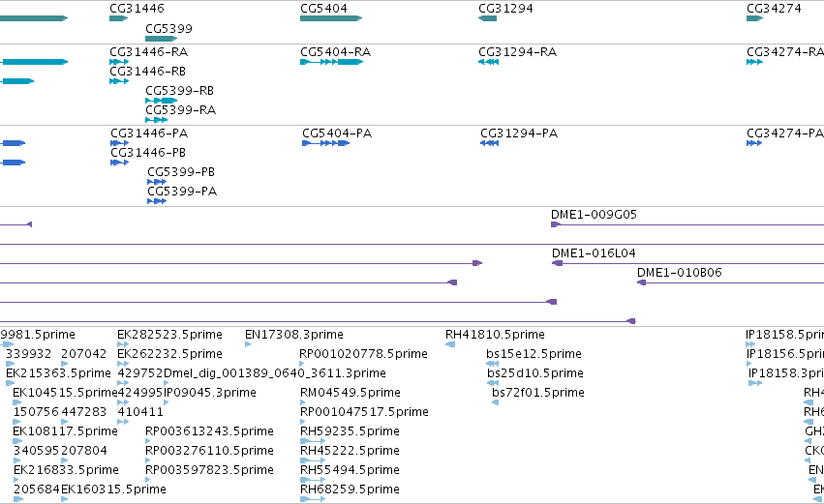This screenshot has height=504, width=824.
Task: Open the 410411 feature label
Action: point(140,413)
